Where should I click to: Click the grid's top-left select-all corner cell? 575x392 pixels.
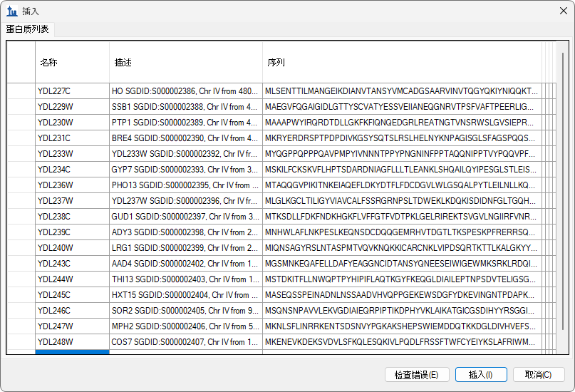pos(21,63)
